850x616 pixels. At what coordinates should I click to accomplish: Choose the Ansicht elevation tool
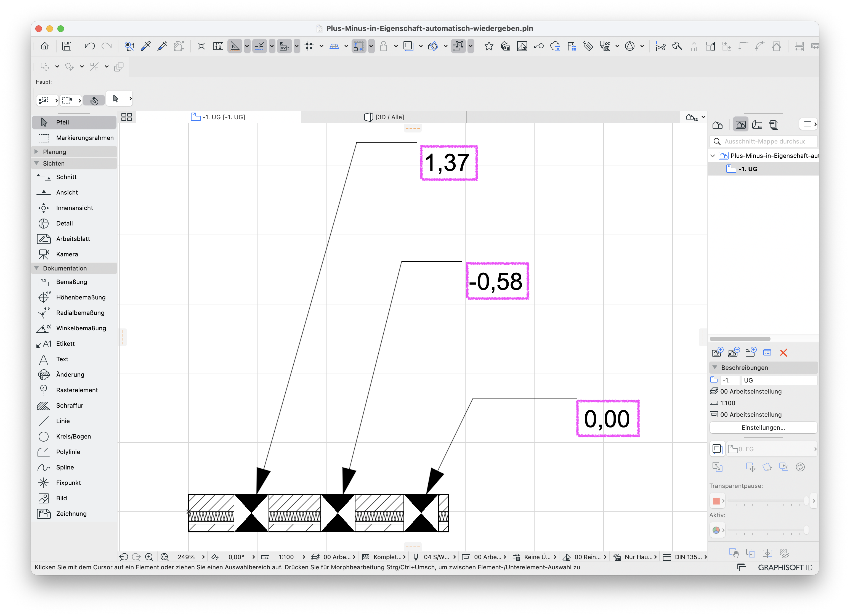click(x=74, y=192)
